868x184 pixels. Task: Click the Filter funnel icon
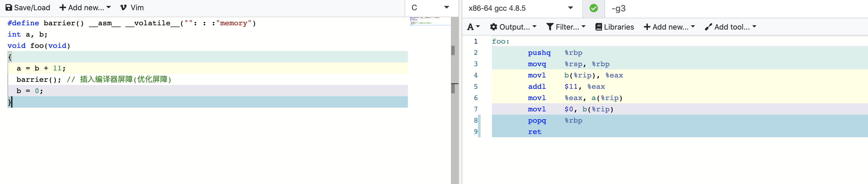pyautogui.click(x=550, y=27)
